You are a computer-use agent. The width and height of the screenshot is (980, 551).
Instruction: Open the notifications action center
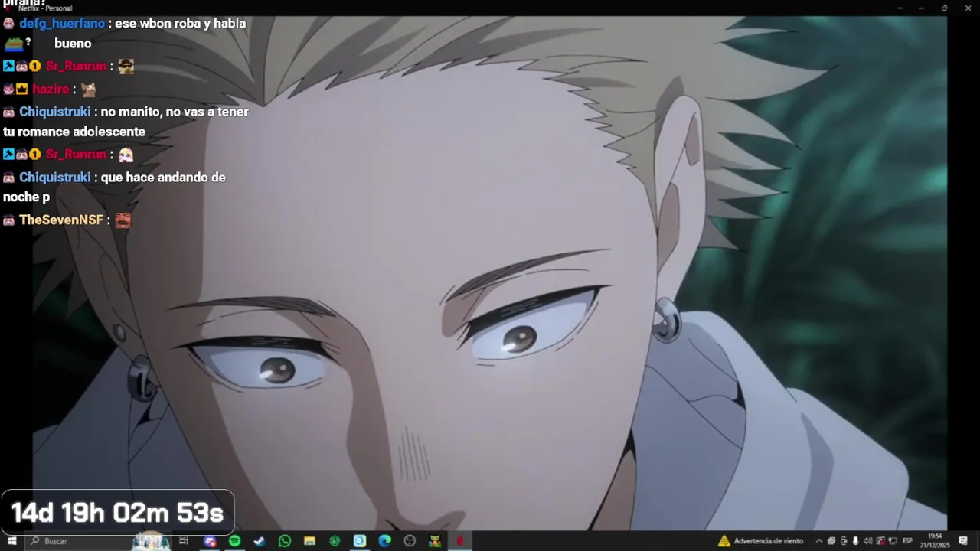(x=963, y=541)
